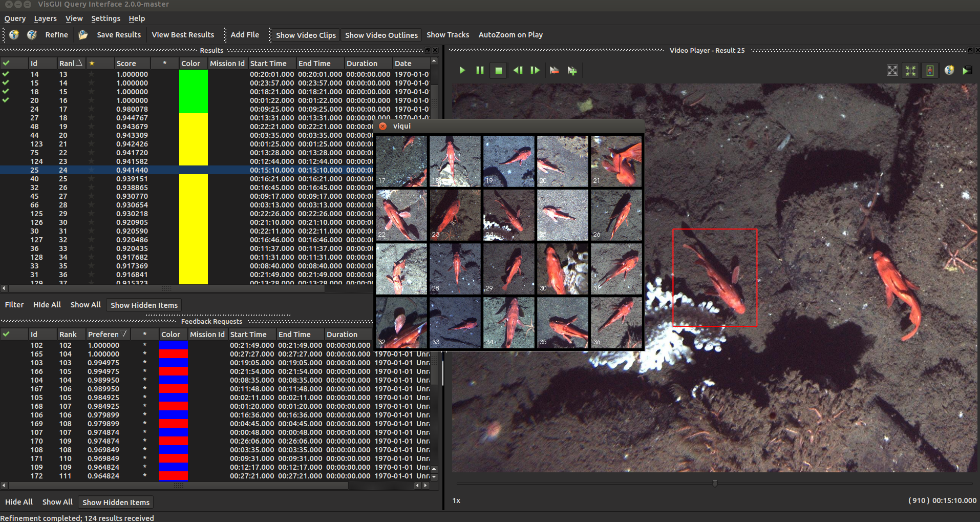This screenshot has height=522, width=980.
Task: Click the yellow color cell of result 48
Action: click(194, 127)
